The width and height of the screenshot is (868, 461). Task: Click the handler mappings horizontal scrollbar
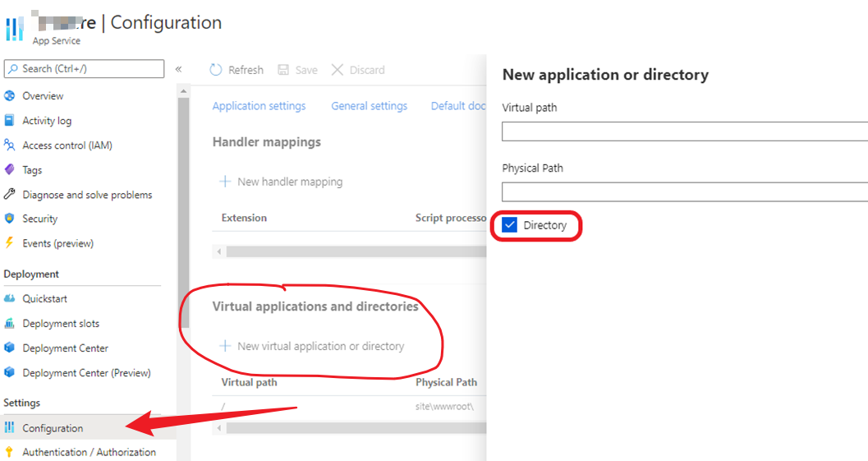pyautogui.click(x=353, y=251)
